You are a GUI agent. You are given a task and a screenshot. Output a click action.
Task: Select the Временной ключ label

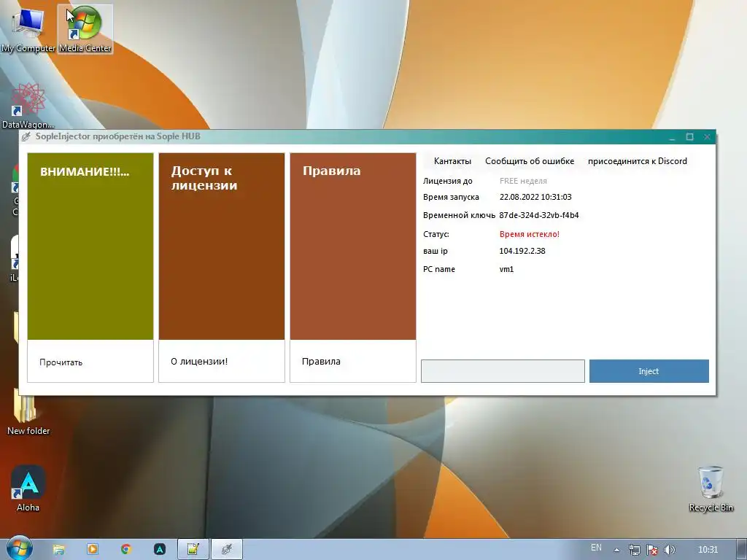point(459,215)
